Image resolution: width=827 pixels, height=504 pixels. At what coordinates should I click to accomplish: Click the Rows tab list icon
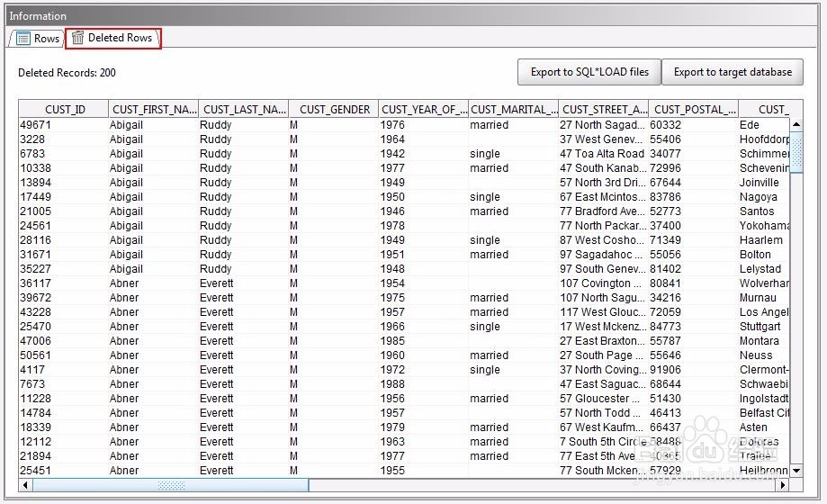[23, 38]
